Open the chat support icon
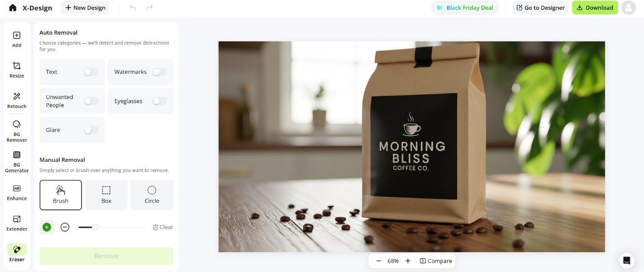Screen dimensions: 644x272 point(626,260)
